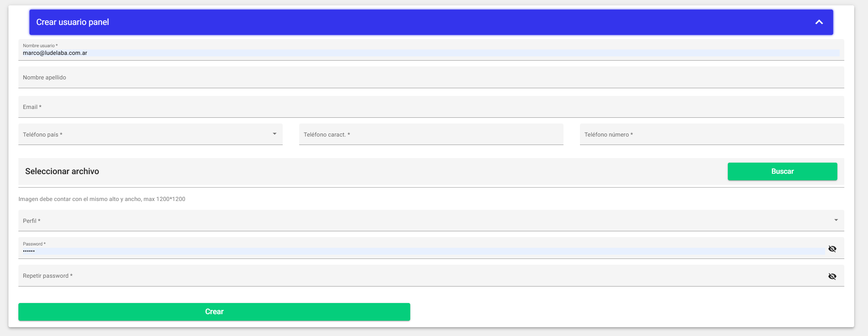Click the marco@ludelaba.com.ar username text
The height and width of the screenshot is (336, 868).
[55, 53]
